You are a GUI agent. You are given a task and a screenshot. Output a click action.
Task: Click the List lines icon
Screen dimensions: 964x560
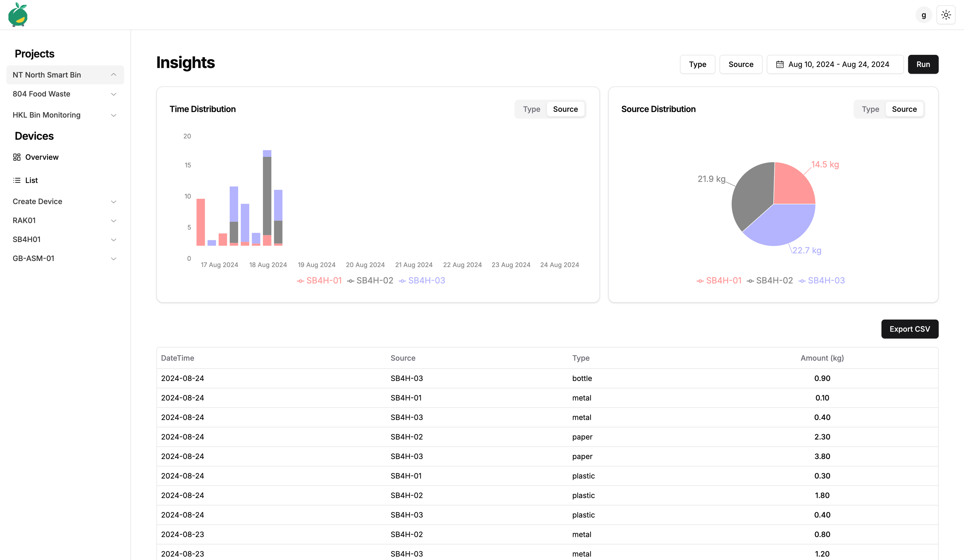click(17, 180)
